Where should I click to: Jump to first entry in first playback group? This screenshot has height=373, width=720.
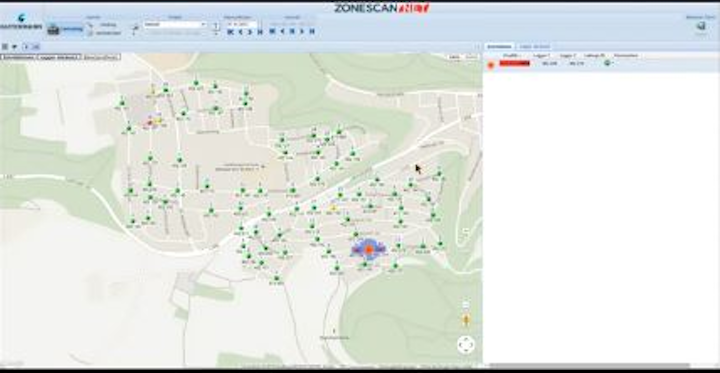click(231, 32)
